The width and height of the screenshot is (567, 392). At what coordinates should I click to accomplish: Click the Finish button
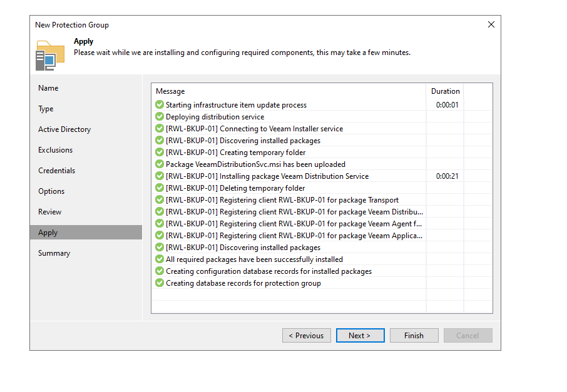coord(414,336)
